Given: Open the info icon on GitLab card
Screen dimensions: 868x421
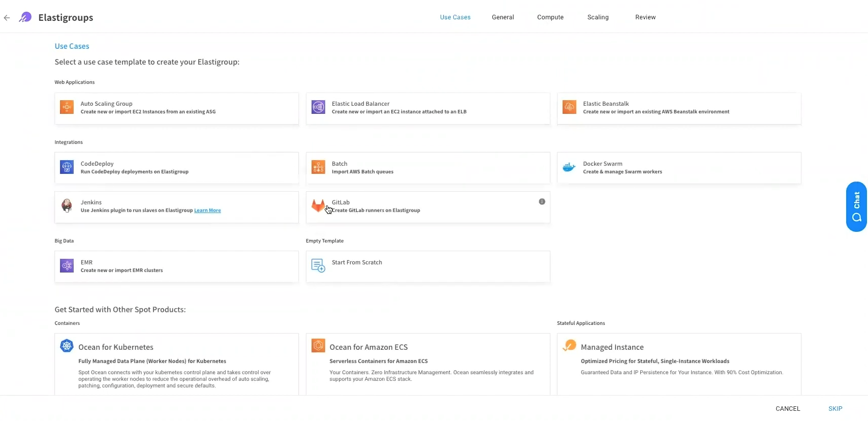Looking at the screenshot, I should pos(542,202).
